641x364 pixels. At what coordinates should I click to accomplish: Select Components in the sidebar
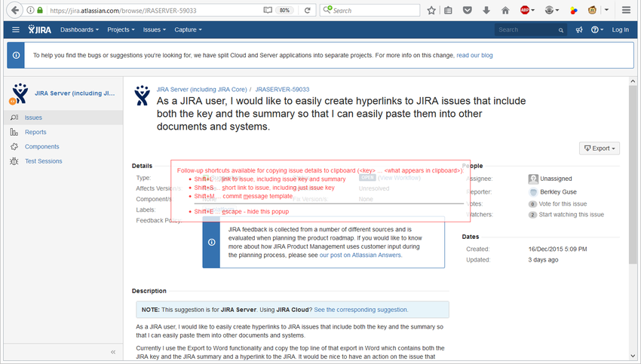63,146
